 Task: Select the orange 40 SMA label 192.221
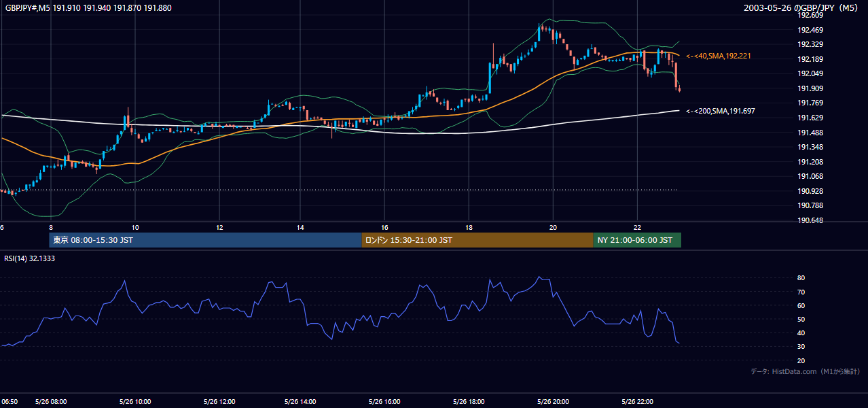[719, 56]
